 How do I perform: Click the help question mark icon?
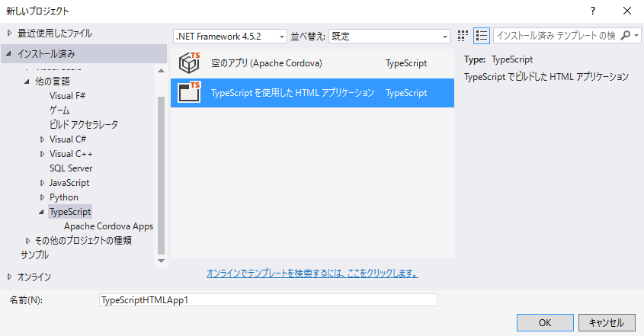tap(593, 11)
